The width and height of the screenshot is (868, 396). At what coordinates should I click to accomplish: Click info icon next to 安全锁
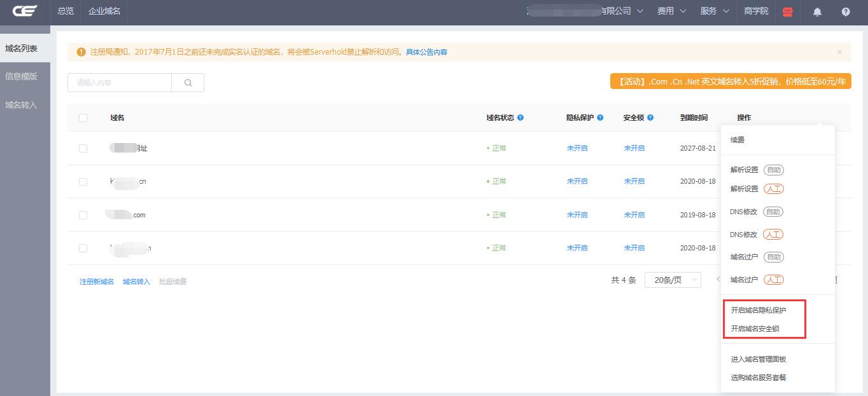click(650, 118)
